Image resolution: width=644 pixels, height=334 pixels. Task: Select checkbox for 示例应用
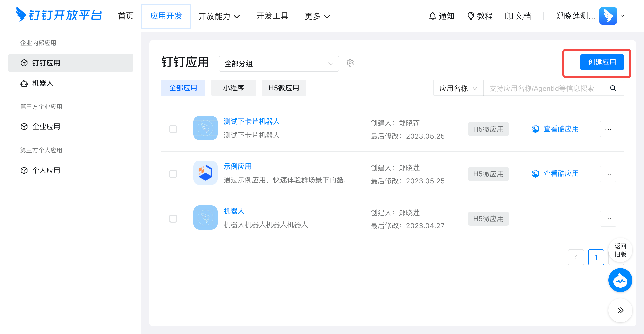pos(173,174)
